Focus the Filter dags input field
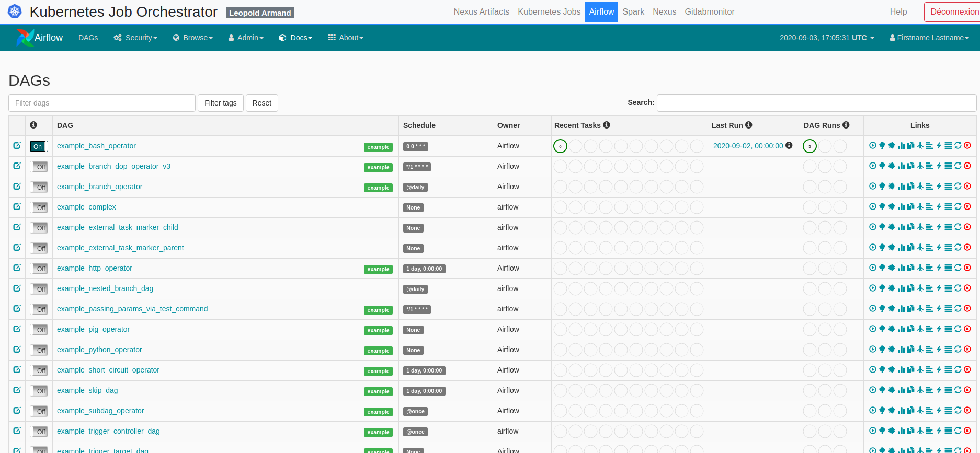The width and height of the screenshot is (980, 453). tap(102, 103)
